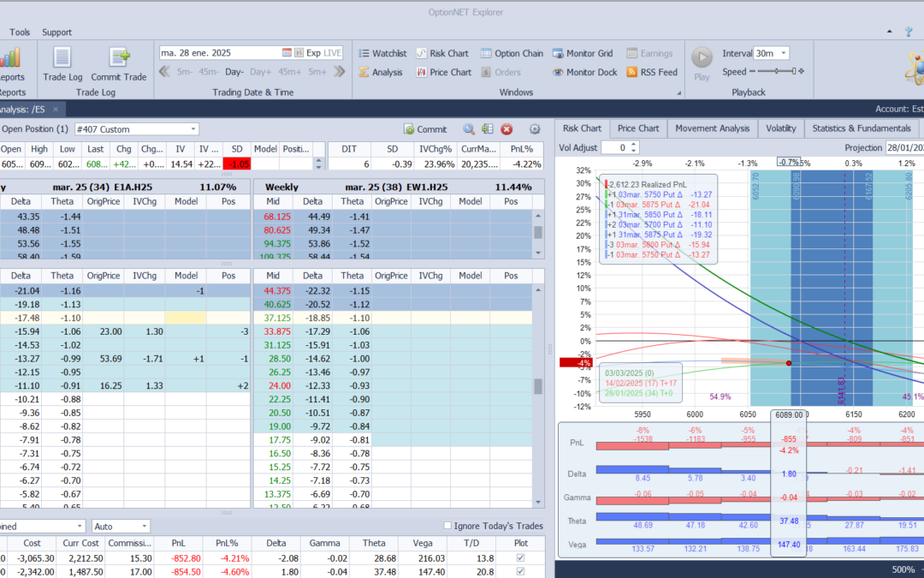Open the Price Chart window from ribbon
The image size is (924, 578).
click(x=444, y=72)
